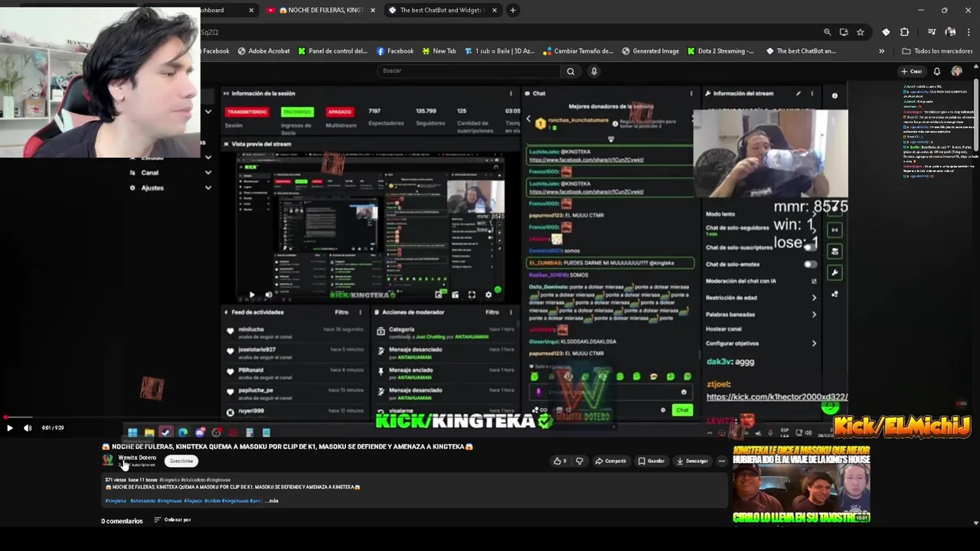Click the pinned diamond extension icon
The height and width of the screenshot is (551, 980).
(886, 32)
